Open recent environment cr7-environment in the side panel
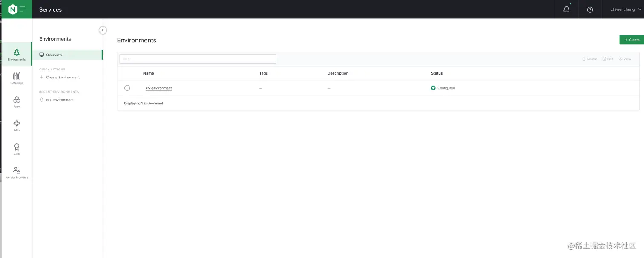The image size is (644, 258). pyautogui.click(x=57, y=100)
